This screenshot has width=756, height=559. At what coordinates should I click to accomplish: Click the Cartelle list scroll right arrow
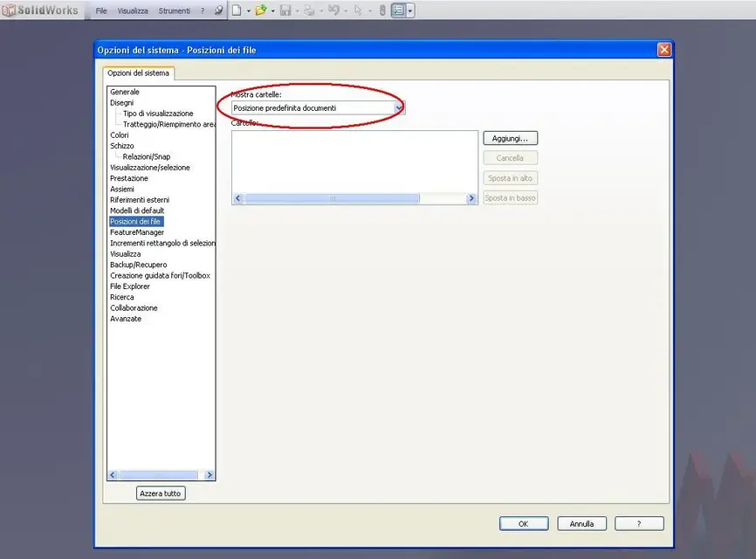[x=471, y=198]
